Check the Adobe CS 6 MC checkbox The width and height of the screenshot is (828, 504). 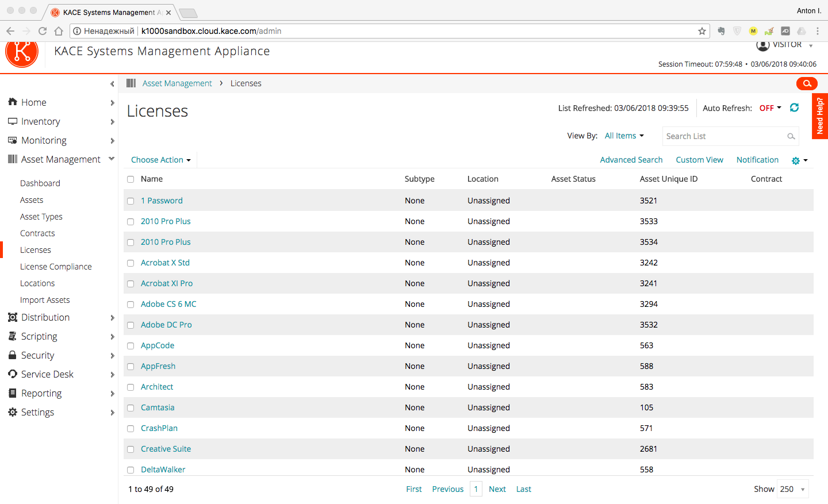(x=131, y=305)
